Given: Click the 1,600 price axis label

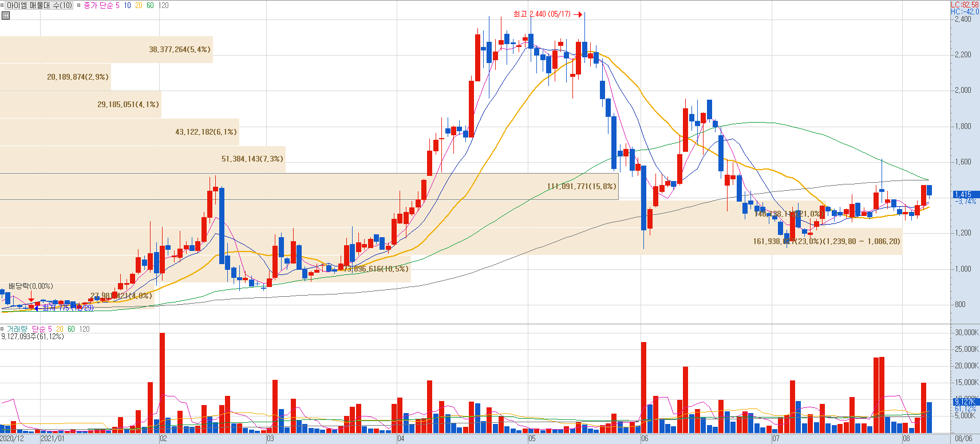Looking at the screenshot, I should pos(963,162).
